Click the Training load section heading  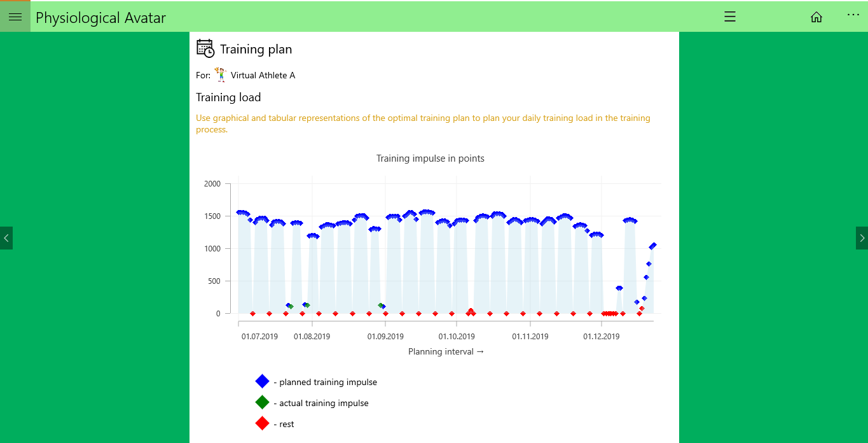pyautogui.click(x=228, y=97)
